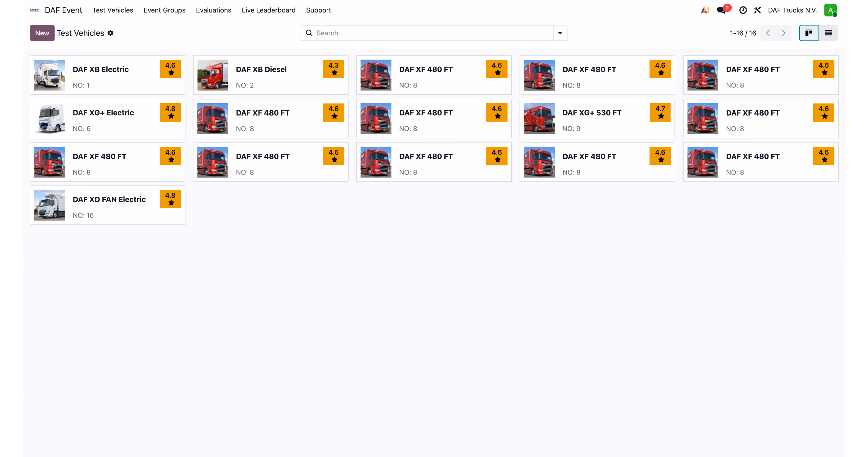Viewport: 868px width, 457px height.
Task: Open the DAF XB Diesel truck thumbnail
Action: [213, 75]
